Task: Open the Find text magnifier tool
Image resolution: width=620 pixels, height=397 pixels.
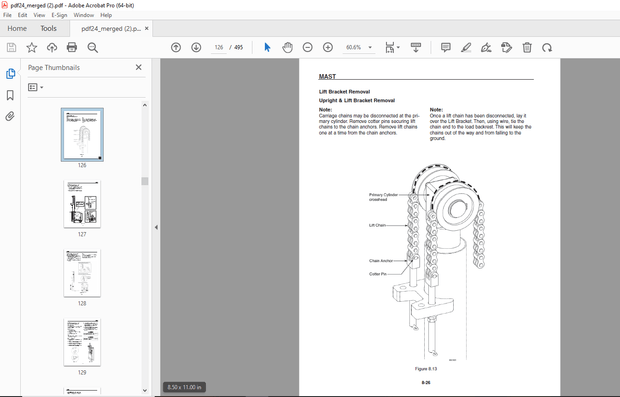Action: point(93,48)
